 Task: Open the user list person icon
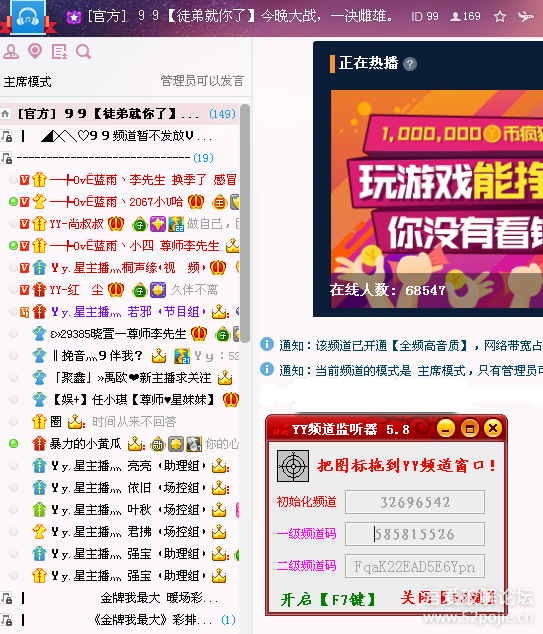tap(11, 52)
